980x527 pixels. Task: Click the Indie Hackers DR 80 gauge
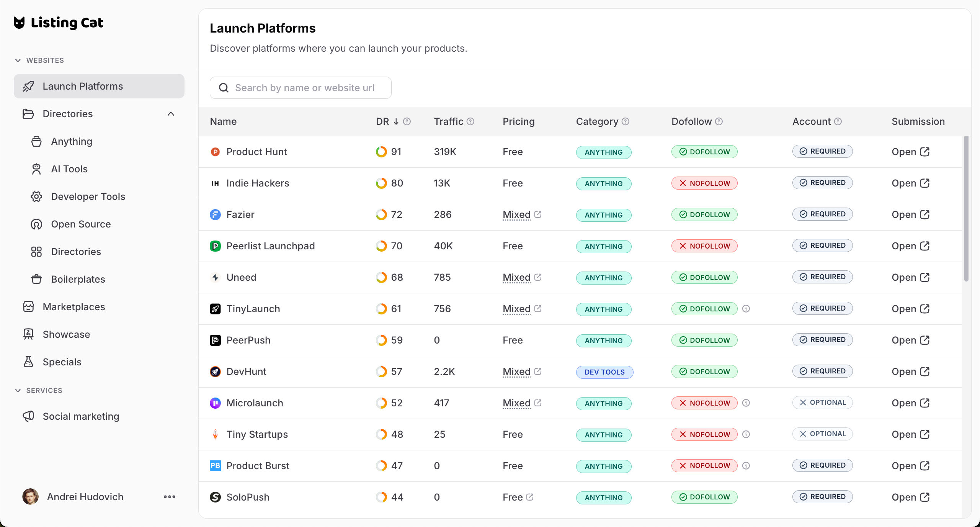coord(381,183)
